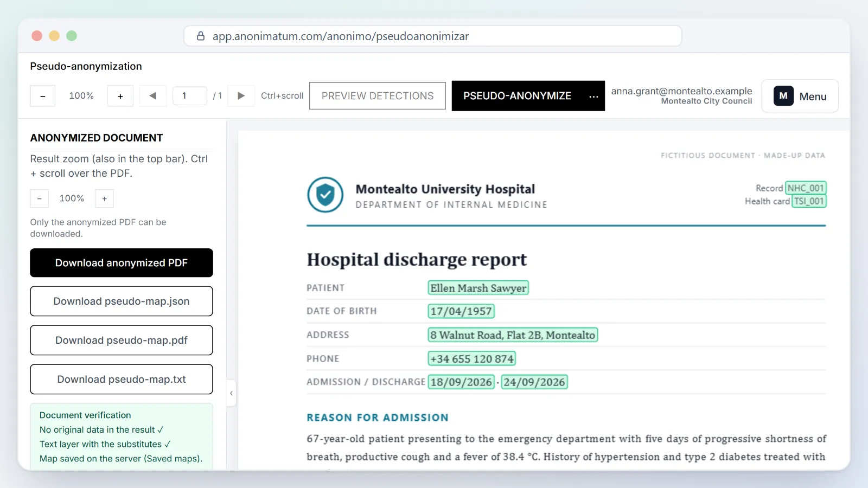Click the top bar zoom in plus button
Viewport: 868px width, 488px height.
click(x=120, y=96)
